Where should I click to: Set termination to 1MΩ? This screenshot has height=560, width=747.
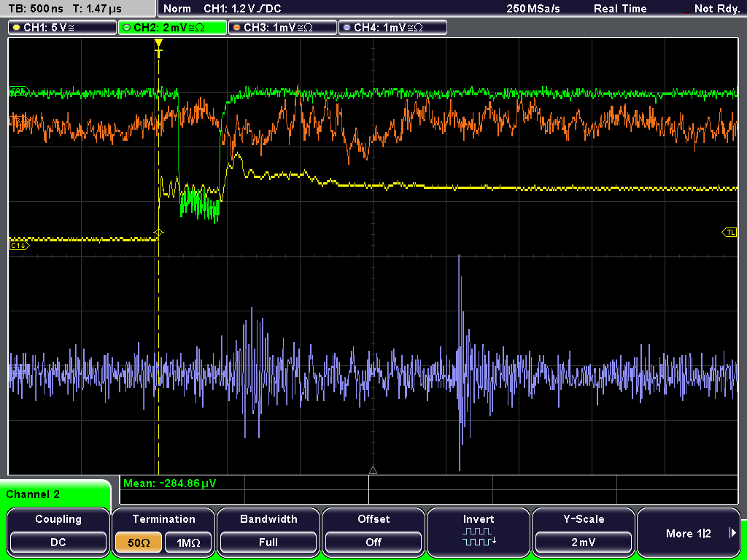188,542
